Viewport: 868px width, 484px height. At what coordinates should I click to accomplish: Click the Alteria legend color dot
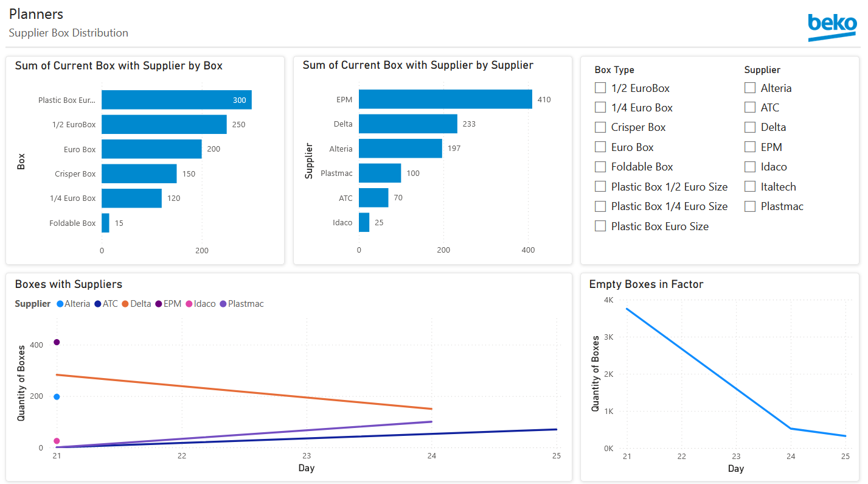point(60,304)
